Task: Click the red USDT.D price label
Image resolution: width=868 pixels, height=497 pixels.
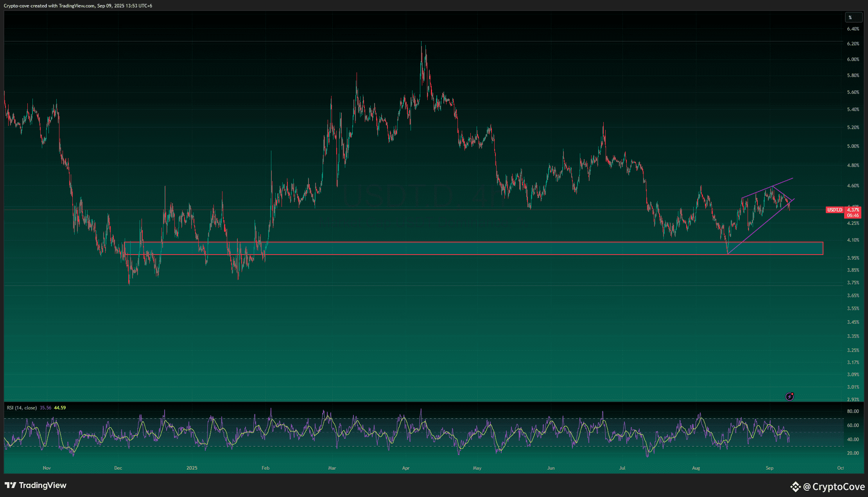Action: coord(834,210)
